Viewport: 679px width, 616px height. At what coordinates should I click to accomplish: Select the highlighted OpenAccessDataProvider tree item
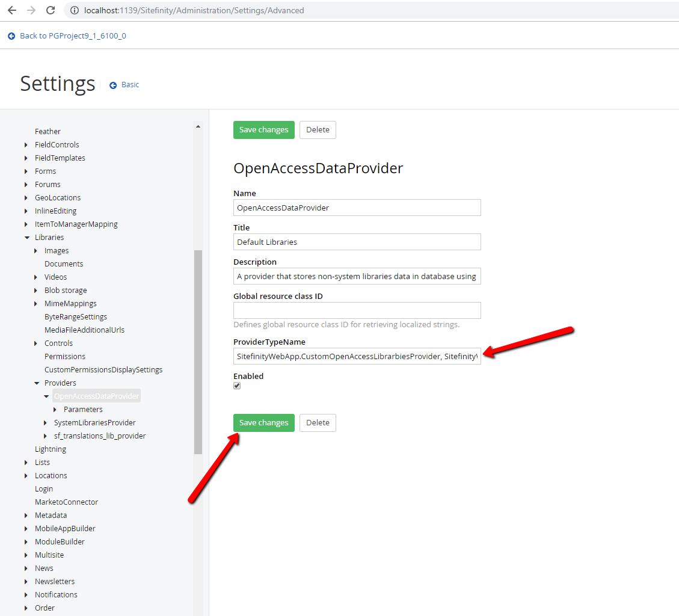point(97,396)
